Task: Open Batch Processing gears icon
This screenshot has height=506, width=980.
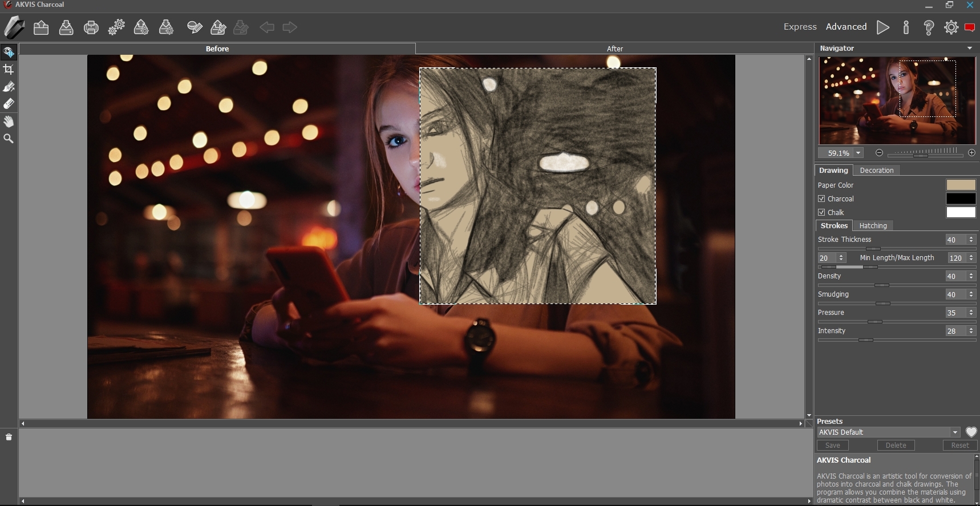Action: tap(116, 27)
